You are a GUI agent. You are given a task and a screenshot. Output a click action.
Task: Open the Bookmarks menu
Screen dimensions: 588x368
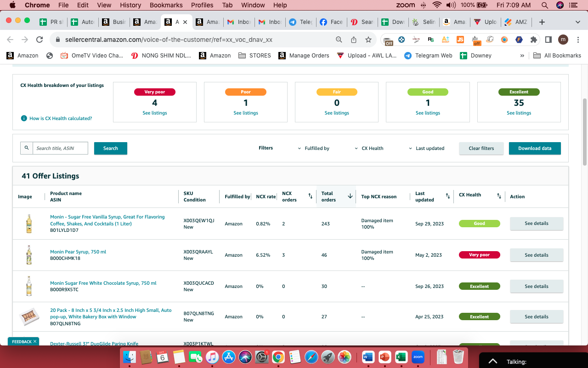166,5
